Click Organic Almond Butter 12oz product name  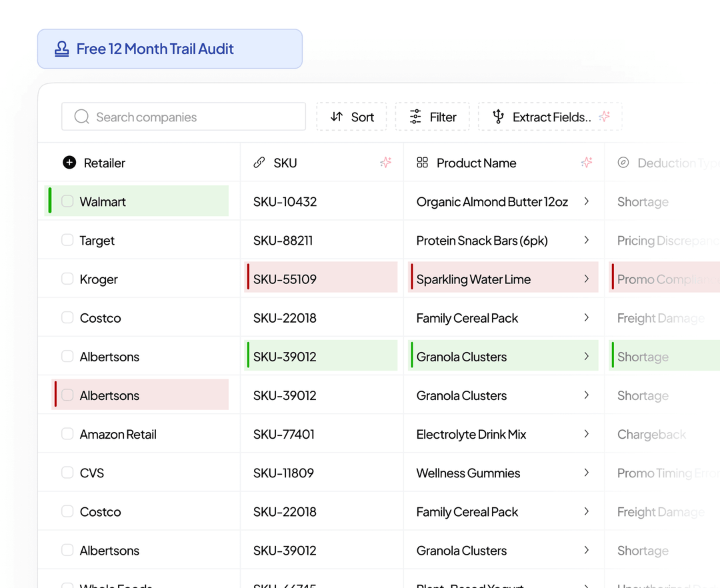click(x=492, y=202)
